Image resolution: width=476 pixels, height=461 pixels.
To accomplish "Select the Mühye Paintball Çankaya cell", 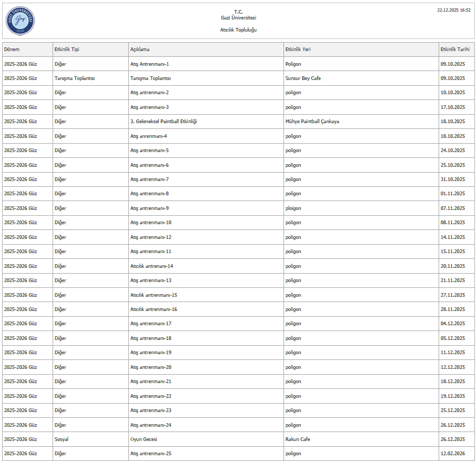I will click(x=312, y=122).
